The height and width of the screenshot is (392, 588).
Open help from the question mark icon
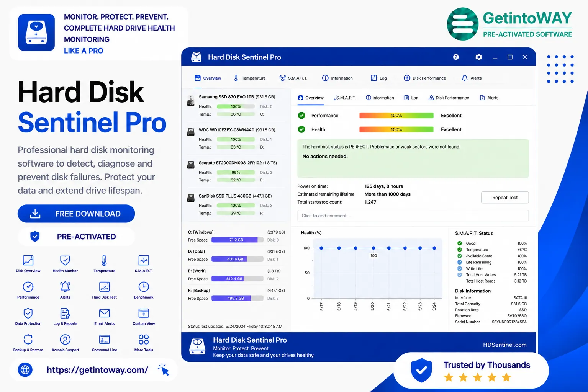(x=456, y=57)
